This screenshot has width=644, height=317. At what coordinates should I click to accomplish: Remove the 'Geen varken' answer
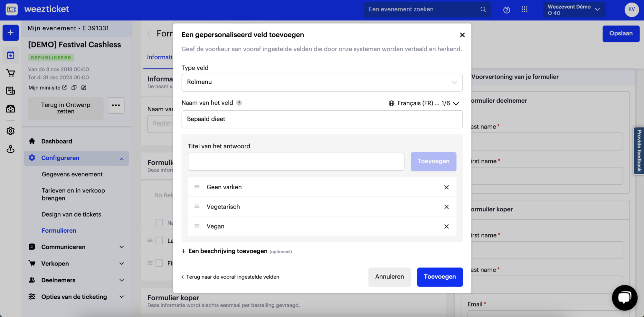446,187
